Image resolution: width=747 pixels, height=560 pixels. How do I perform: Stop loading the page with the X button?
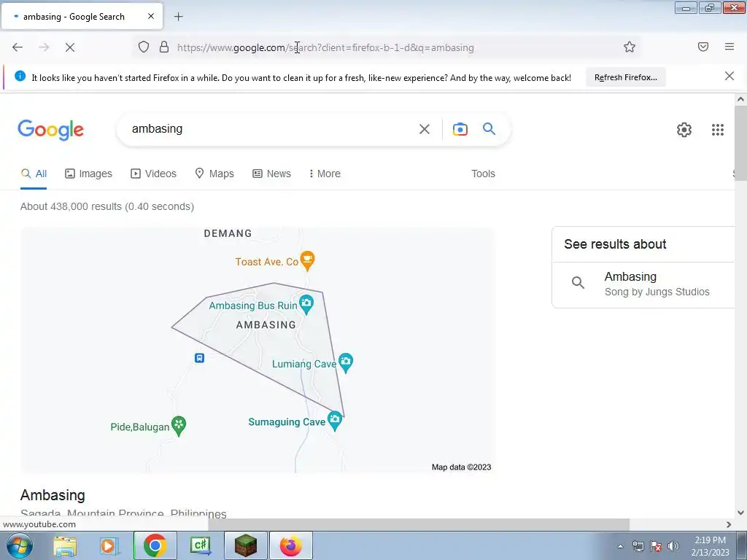69,47
